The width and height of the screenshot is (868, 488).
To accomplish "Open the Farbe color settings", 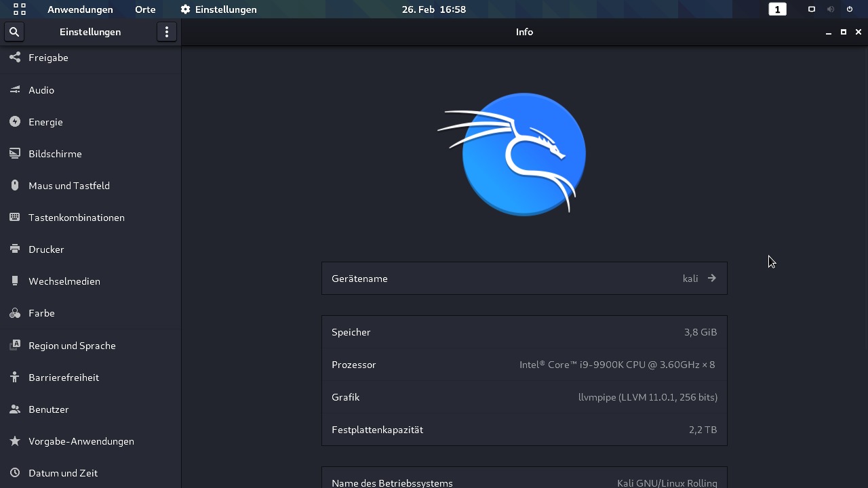I will tap(41, 312).
